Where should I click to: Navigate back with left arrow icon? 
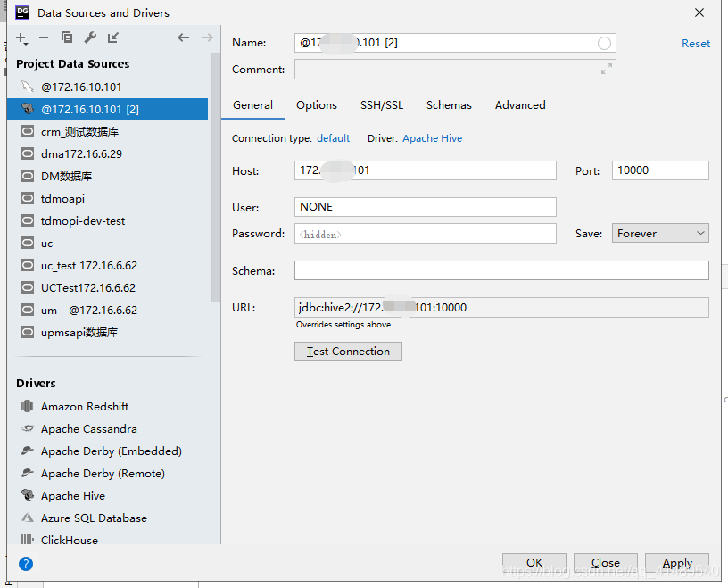184,37
